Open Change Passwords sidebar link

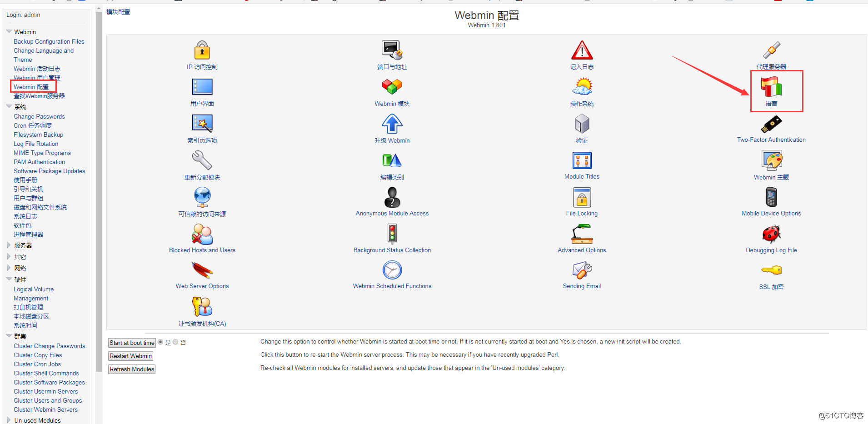(39, 116)
